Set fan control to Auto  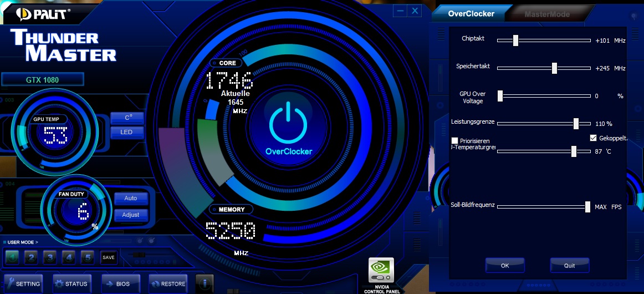pyautogui.click(x=131, y=198)
